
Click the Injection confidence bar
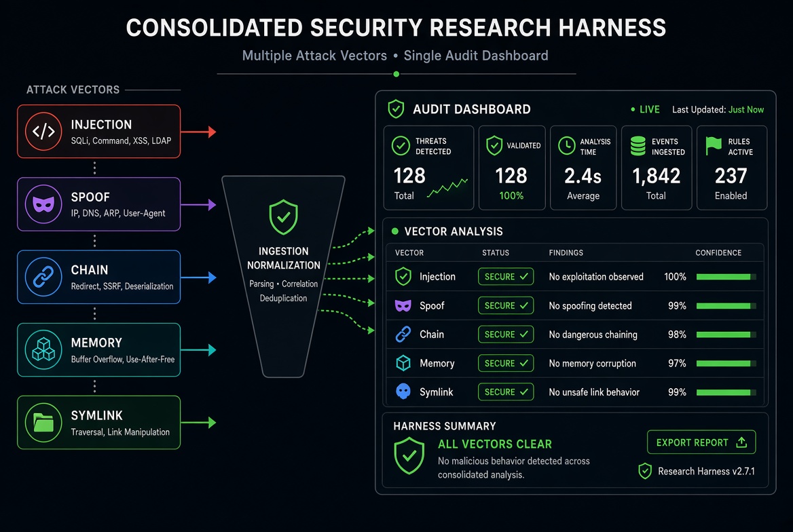[x=726, y=277]
